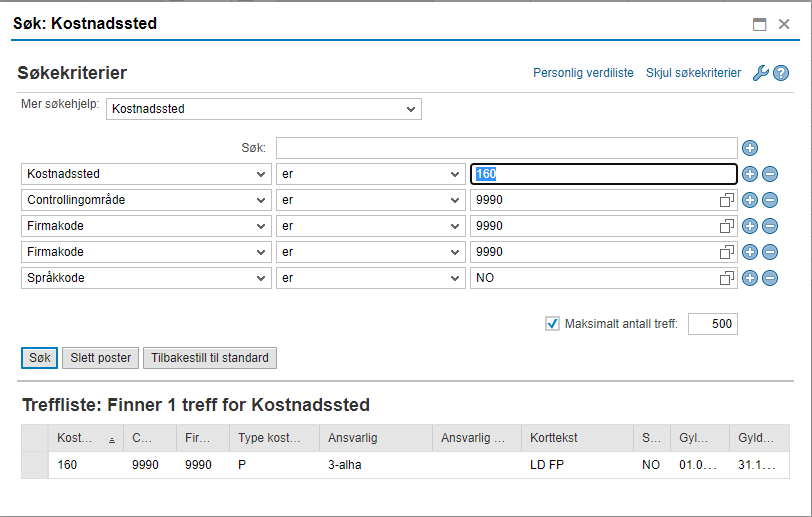Open value help icon in first Firmakode field
The width and height of the screenshot is (812, 517).
[x=727, y=226]
